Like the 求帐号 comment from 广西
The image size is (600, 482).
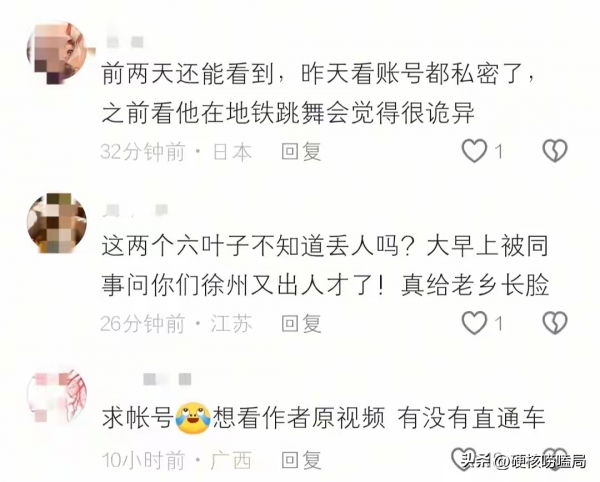464,458
